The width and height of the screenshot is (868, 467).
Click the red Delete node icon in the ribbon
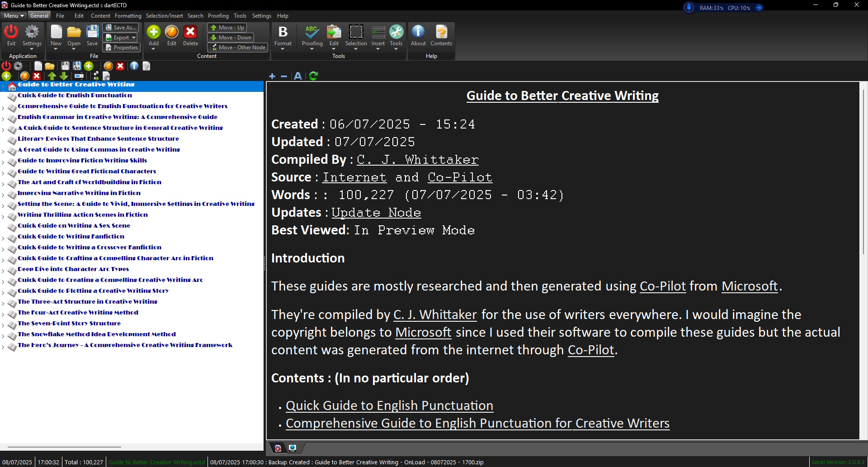(x=190, y=33)
